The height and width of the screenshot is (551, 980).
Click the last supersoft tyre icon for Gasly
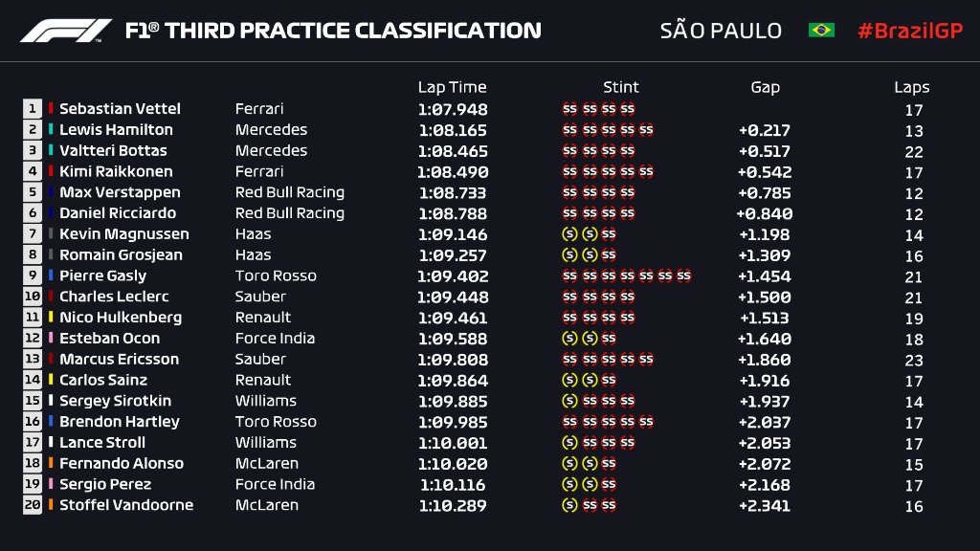[x=683, y=276]
